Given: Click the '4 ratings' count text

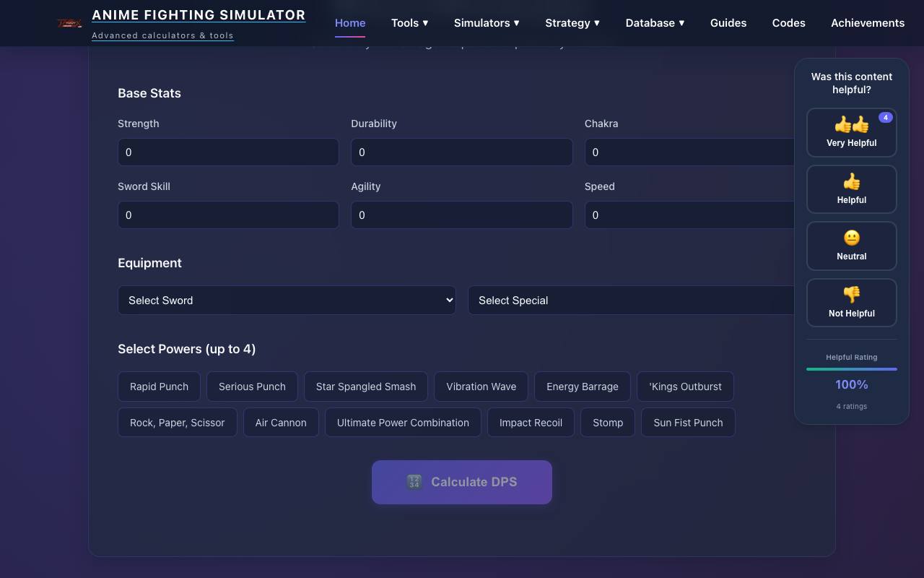Looking at the screenshot, I should click(x=852, y=406).
